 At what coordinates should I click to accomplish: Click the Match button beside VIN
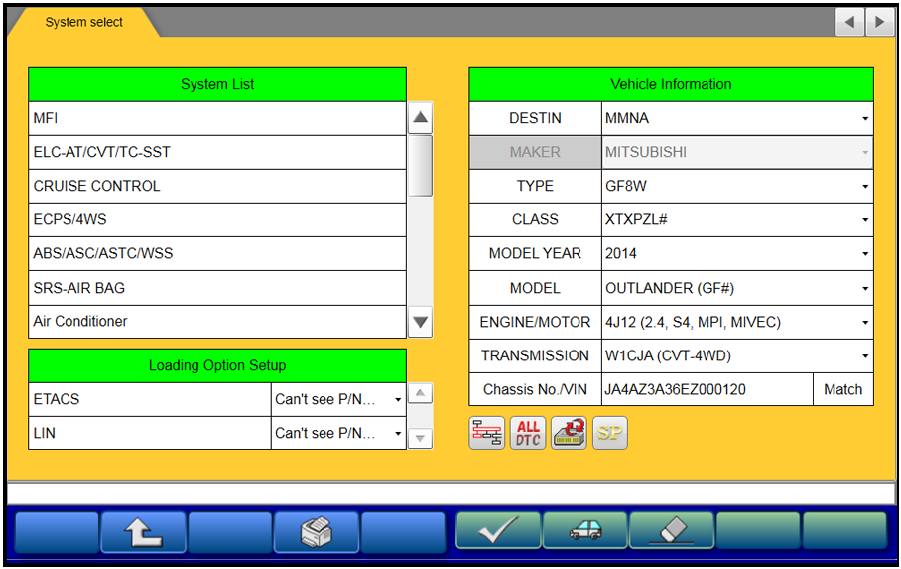coord(842,390)
